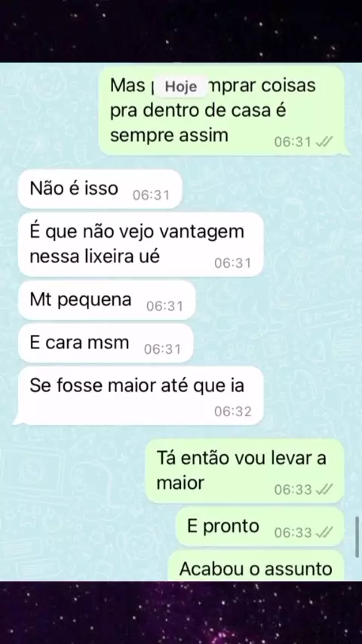Click the 06:31 time under 'nessa lixeira ué'
The image size is (362, 644).
coord(232,263)
